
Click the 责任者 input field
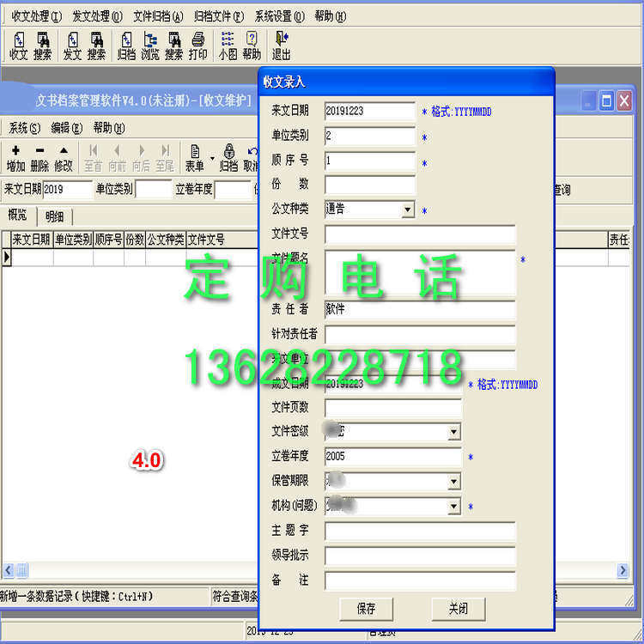(x=420, y=309)
